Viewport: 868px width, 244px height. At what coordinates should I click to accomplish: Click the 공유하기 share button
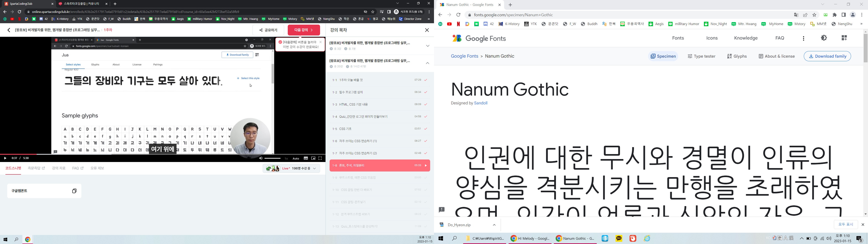[x=268, y=30]
